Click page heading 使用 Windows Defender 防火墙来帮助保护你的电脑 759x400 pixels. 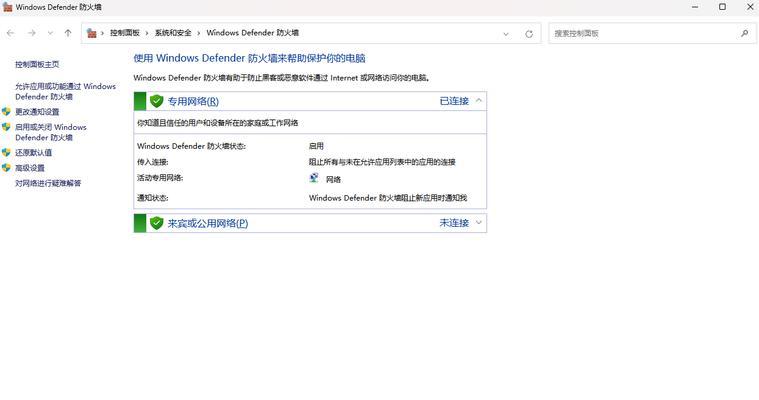click(x=249, y=58)
